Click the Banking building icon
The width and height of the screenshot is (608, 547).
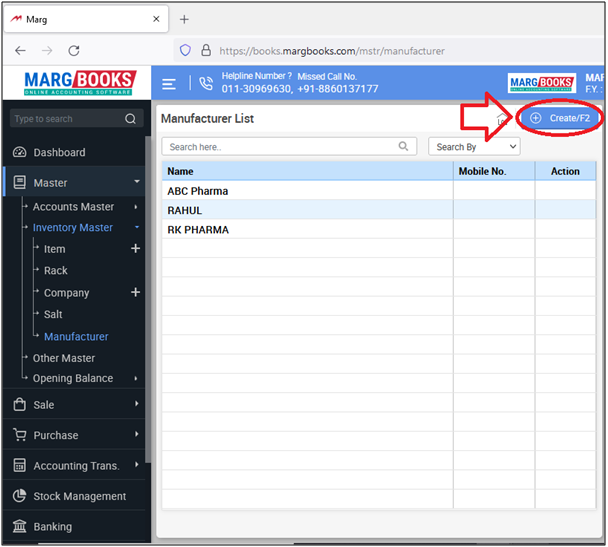(x=20, y=526)
